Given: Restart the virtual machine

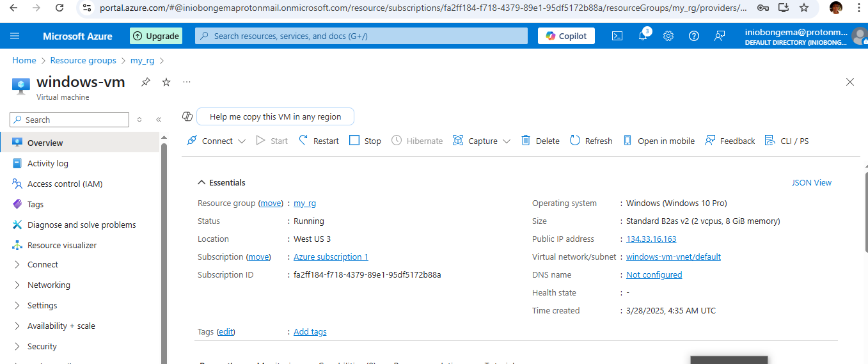Looking at the screenshot, I should pos(319,141).
